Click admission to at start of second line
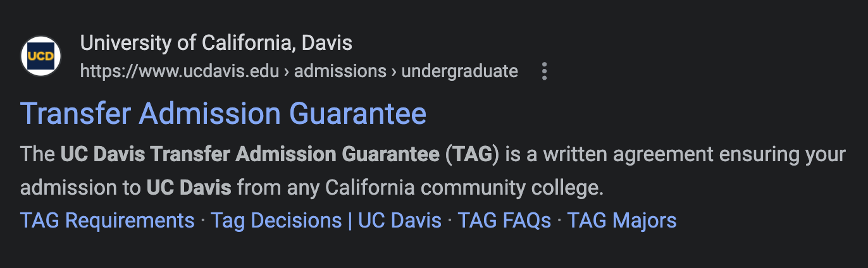Image resolution: width=868 pixels, height=268 pixels. [80, 188]
